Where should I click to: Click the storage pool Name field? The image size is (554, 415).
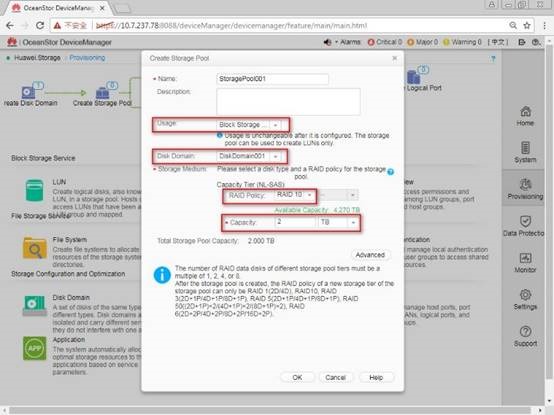click(272, 79)
